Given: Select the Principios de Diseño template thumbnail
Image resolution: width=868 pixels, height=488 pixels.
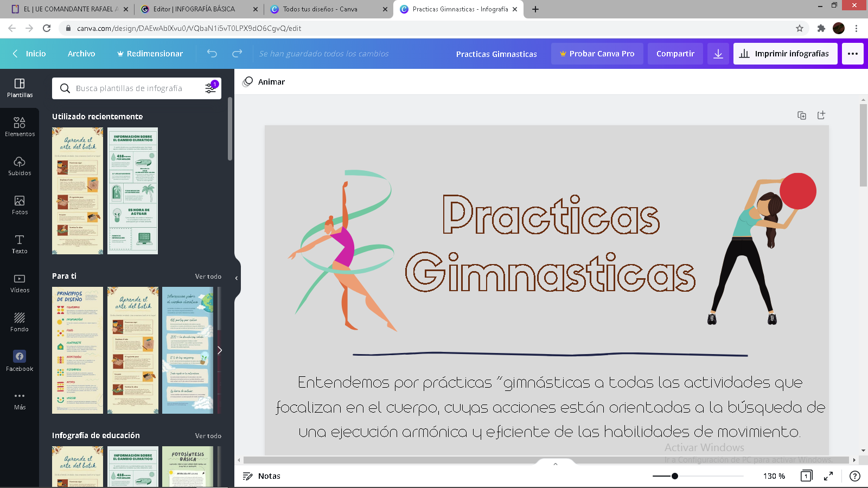Looking at the screenshot, I should (x=77, y=350).
